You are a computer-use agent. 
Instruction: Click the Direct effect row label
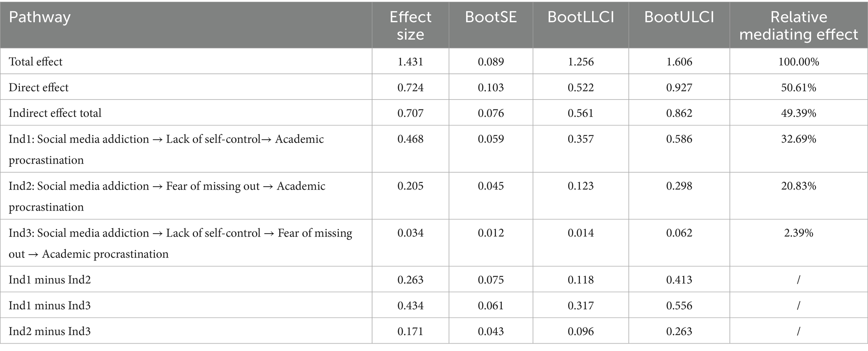coord(39,87)
